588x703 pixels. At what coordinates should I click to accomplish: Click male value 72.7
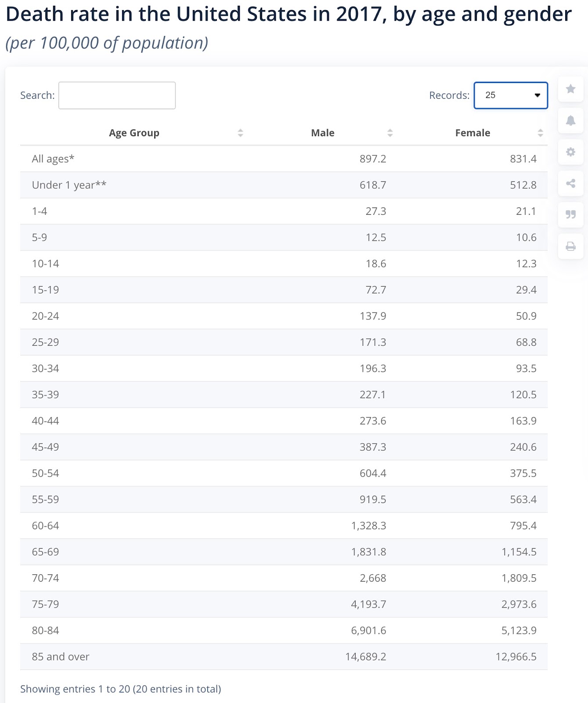coord(376,290)
